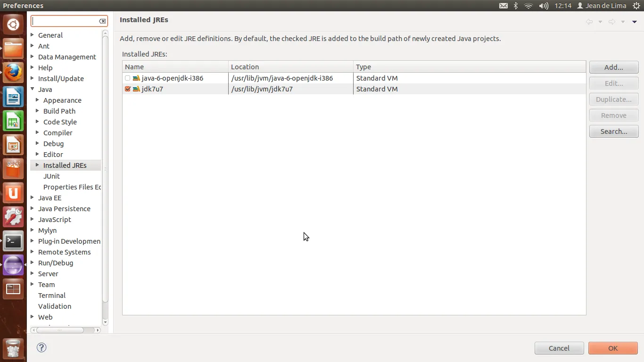Open the Workspace Switcher in the dock
The width and height of the screenshot is (644, 362).
point(13,290)
